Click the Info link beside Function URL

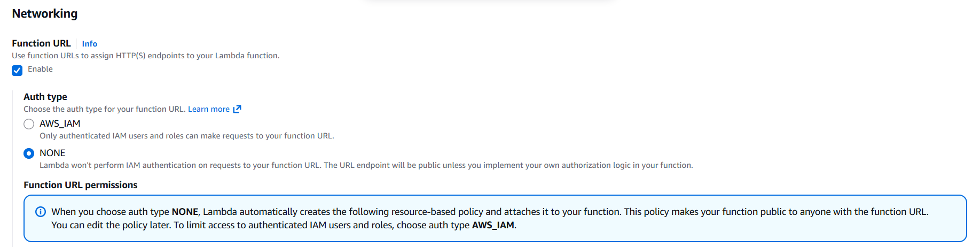pos(89,44)
